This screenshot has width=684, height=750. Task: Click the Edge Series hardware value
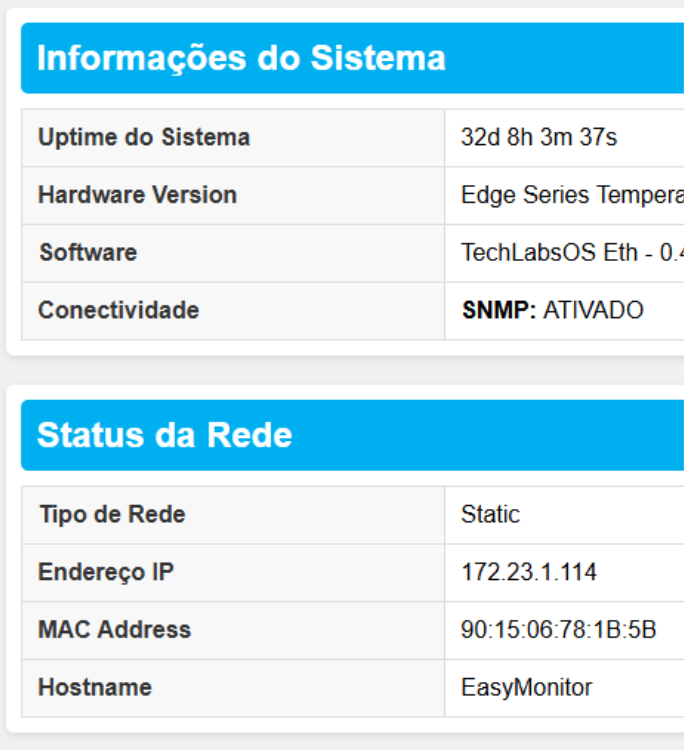[571, 195]
